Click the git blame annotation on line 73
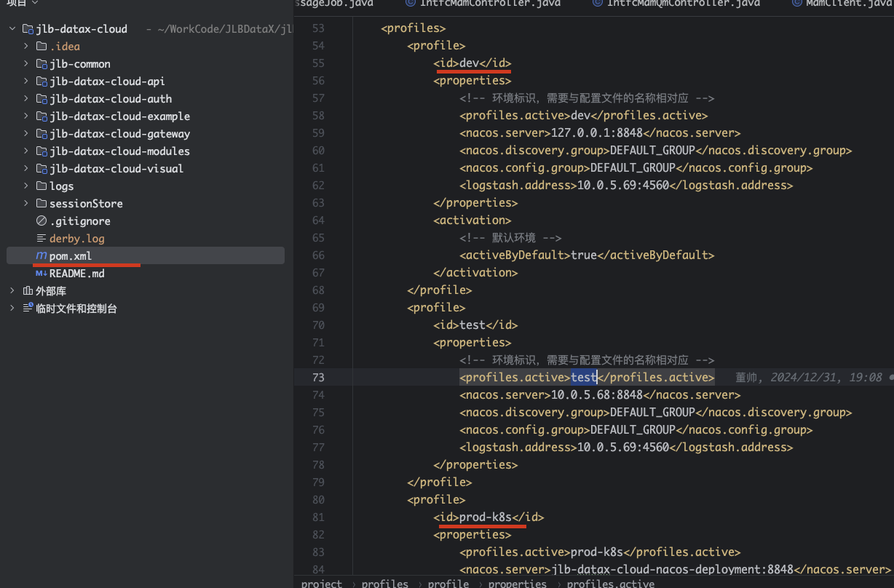The image size is (894, 588). coord(808,377)
